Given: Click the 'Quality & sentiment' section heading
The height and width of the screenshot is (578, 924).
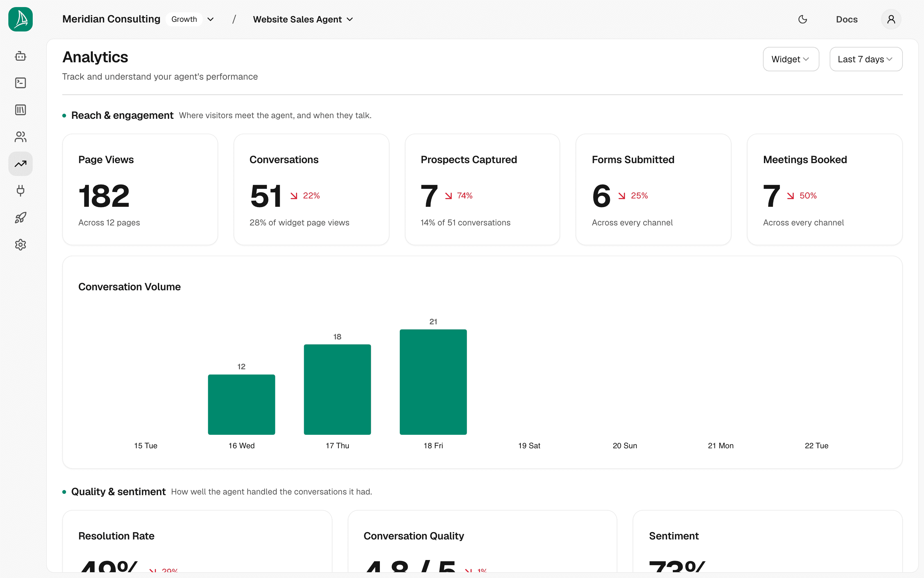Looking at the screenshot, I should tap(118, 492).
